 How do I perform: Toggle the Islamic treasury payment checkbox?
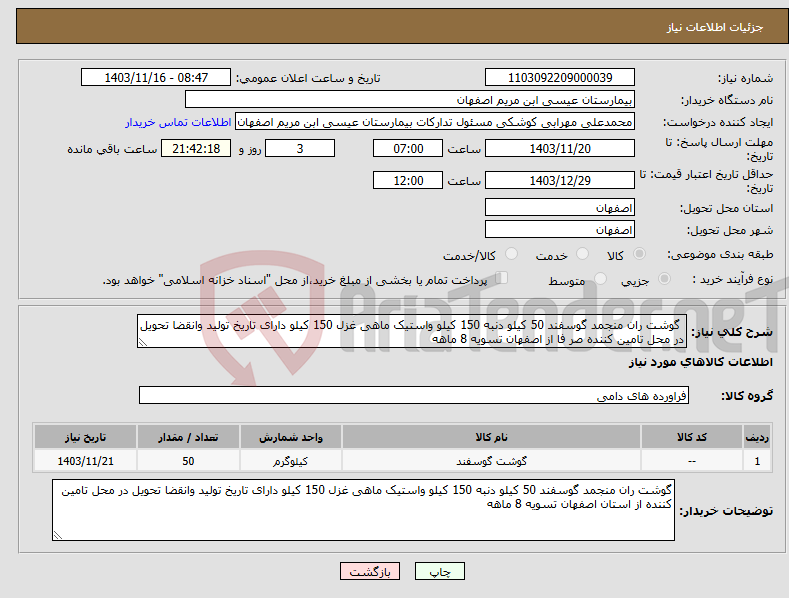click(x=502, y=278)
